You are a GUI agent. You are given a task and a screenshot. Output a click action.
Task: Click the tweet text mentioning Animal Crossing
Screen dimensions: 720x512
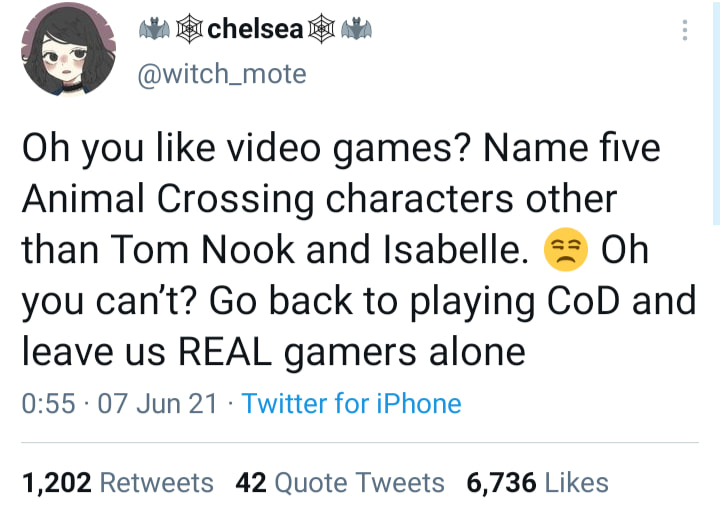click(x=359, y=249)
